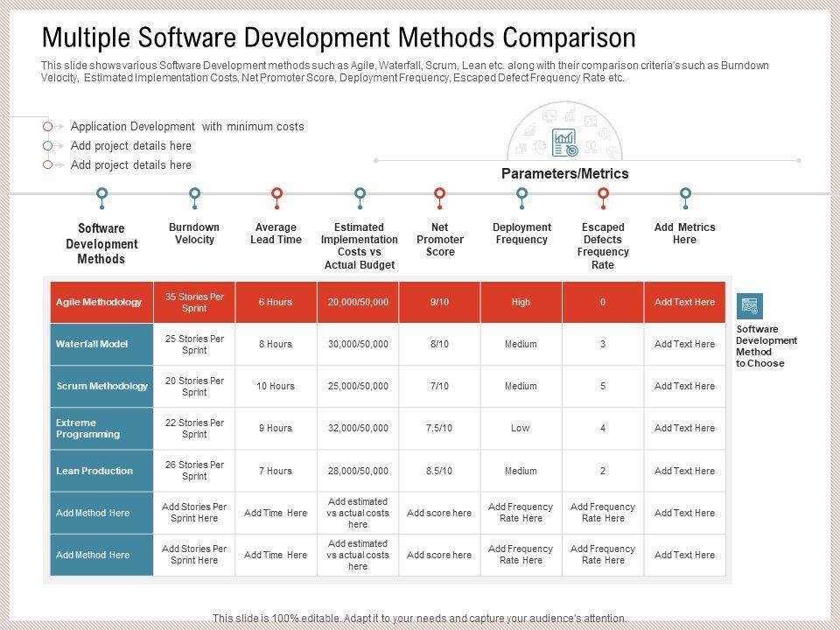Click the bullet circle beside Application Development

pos(48,127)
